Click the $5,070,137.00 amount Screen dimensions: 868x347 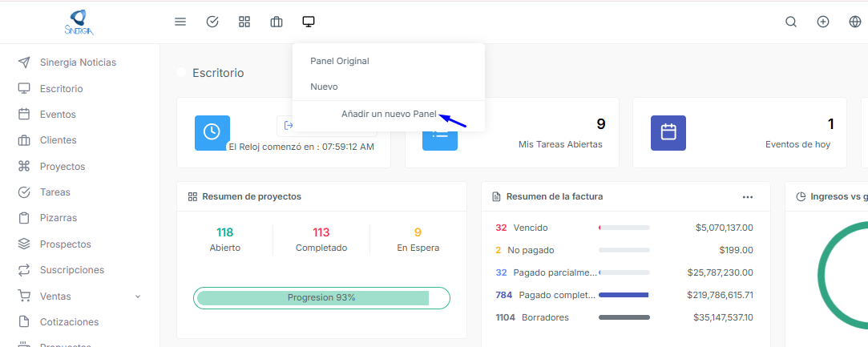pos(724,228)
